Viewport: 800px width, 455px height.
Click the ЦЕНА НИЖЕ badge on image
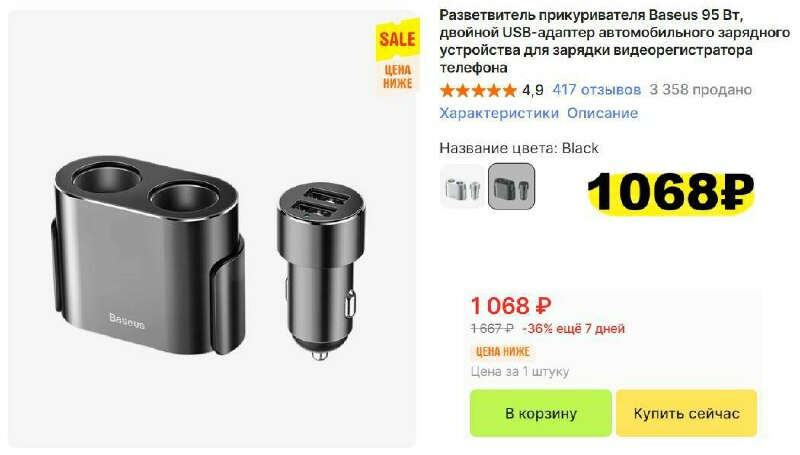(398, 77)
